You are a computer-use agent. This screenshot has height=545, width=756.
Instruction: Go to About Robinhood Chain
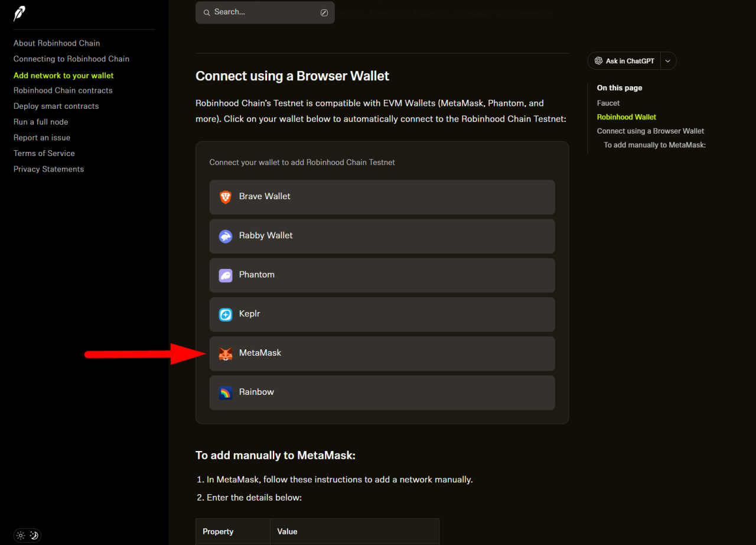(x=57, y=43)
